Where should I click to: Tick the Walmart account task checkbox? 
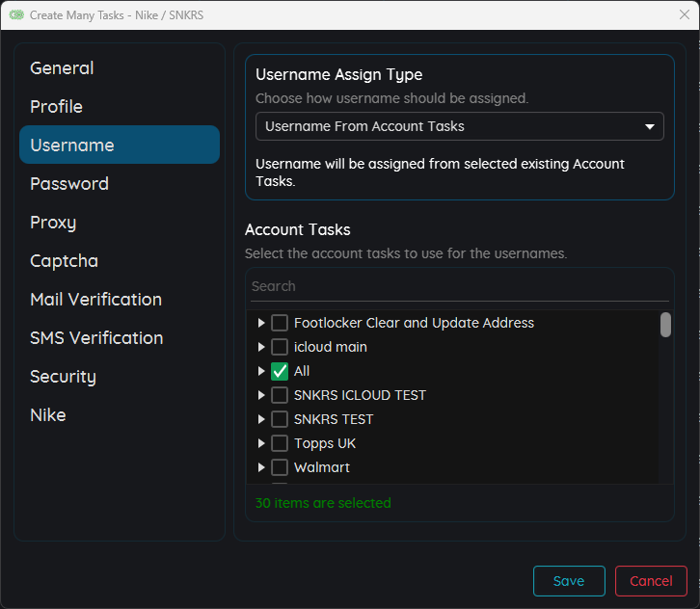coord(280,467)
